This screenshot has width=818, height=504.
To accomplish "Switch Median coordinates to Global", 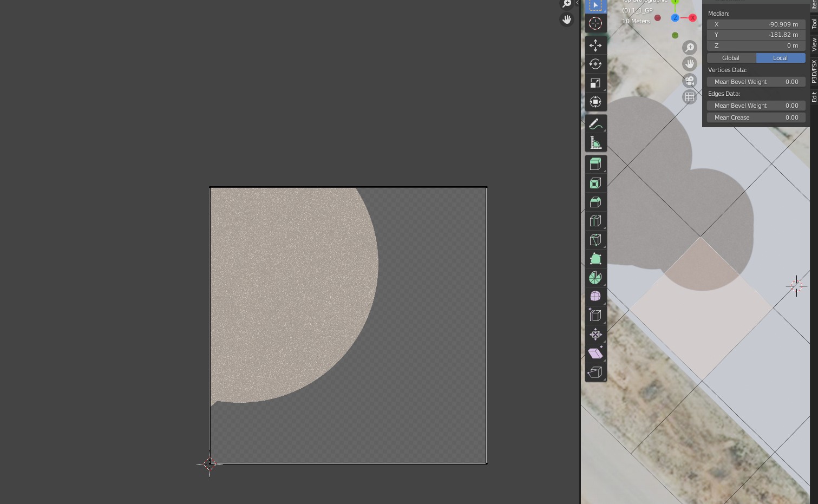I will pos(731,58).
